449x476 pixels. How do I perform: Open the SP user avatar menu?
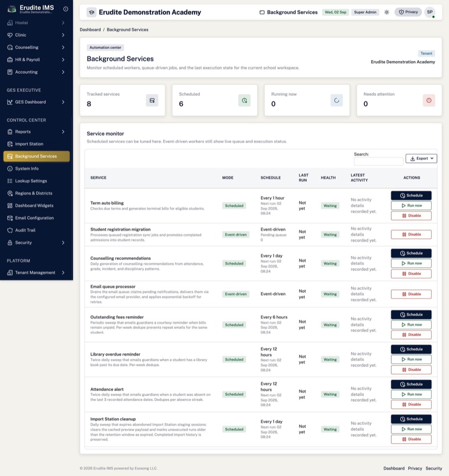pyautogui.click(x=430, y=12)
